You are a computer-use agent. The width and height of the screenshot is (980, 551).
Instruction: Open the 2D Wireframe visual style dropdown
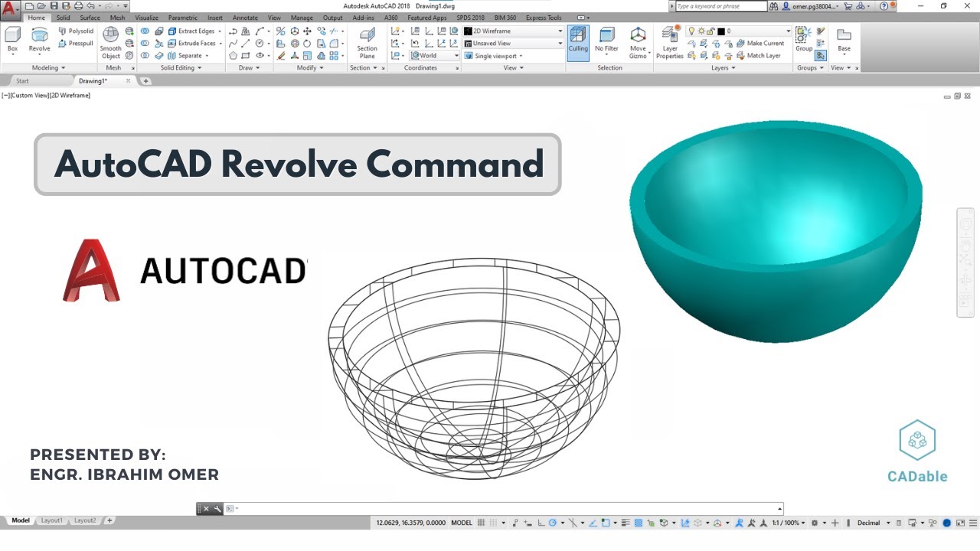tap(513, 31)
